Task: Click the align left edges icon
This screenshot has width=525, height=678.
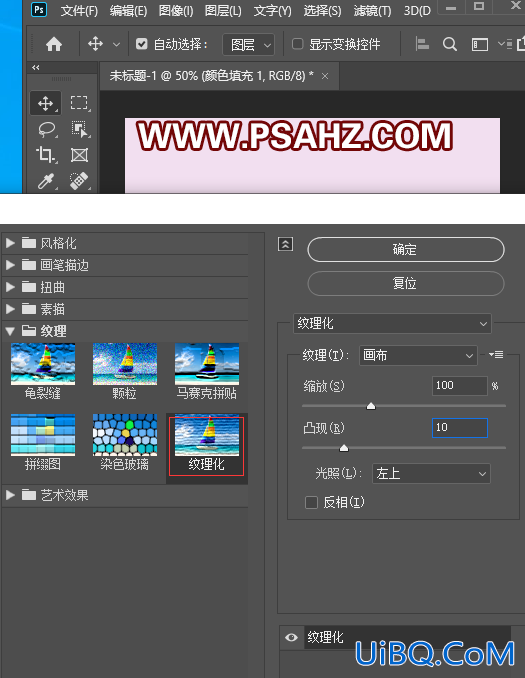Action: point(422,44)
